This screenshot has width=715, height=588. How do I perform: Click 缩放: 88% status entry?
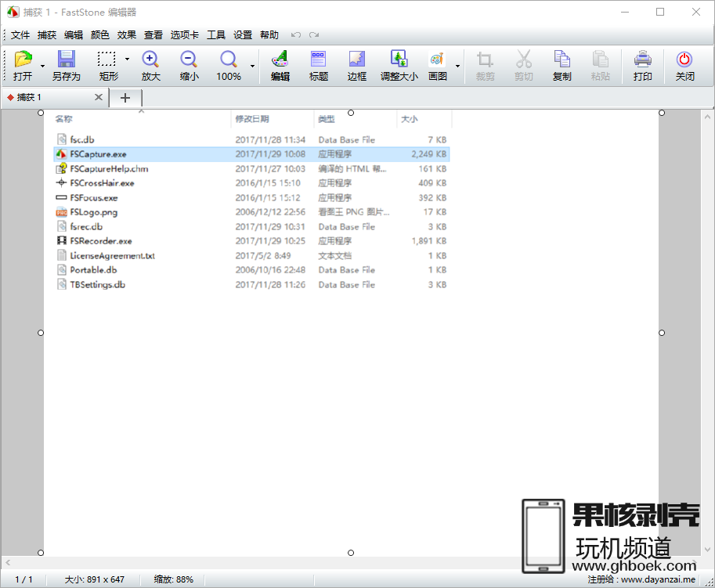[x=173, y=579]
